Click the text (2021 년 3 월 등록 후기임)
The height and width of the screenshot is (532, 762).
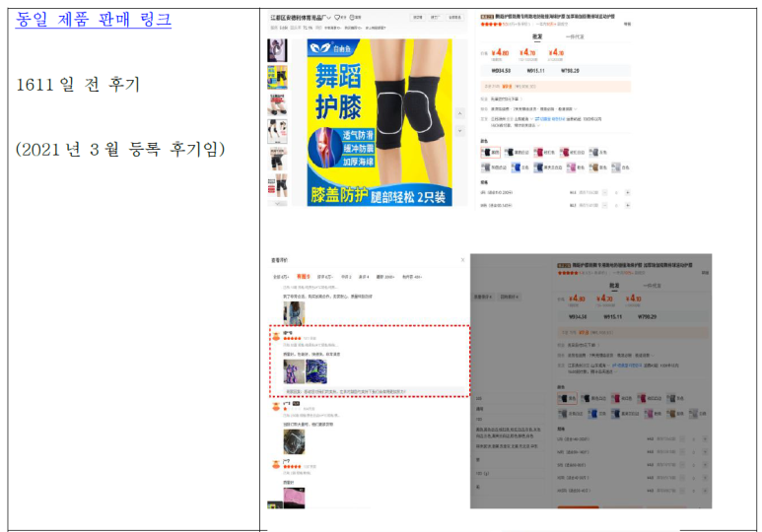tap(120, 149)
